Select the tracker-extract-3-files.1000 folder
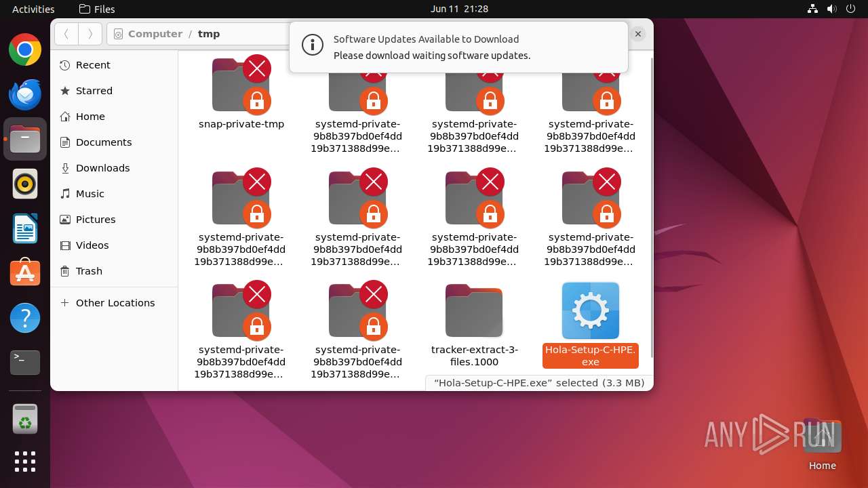 (474, 310)
